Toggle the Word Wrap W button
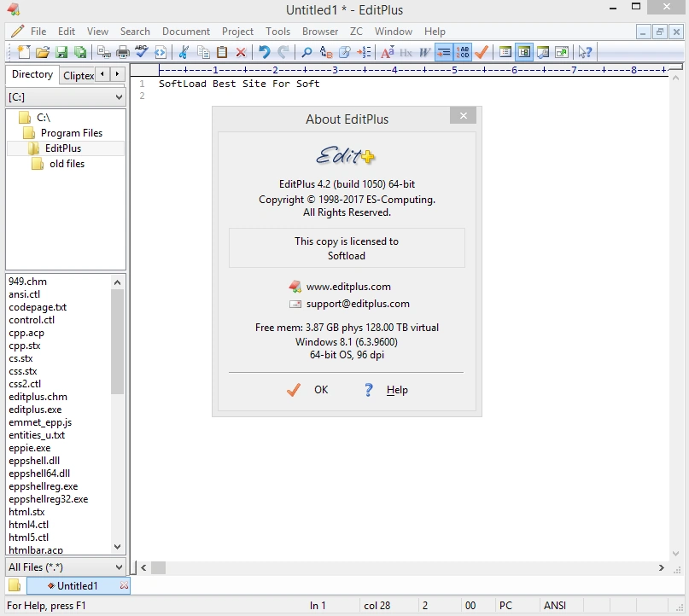Image resolution: width=689 pixels, height=616 pixels. pos(424,52)
